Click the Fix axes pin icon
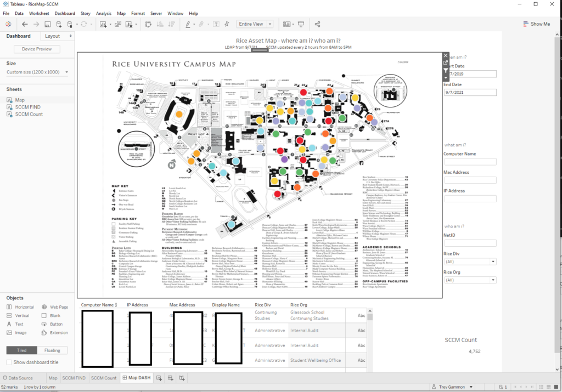Viewport: 562px width, 392px height. tap(227, 24)
